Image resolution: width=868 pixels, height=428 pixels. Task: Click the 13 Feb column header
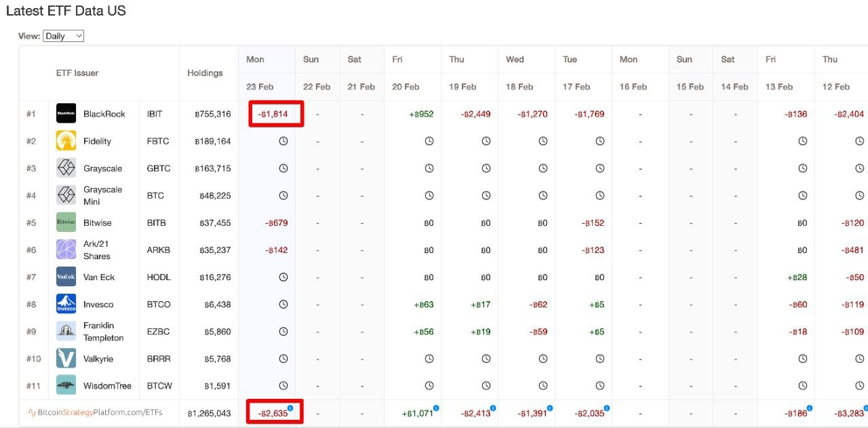[x=779, y=87]
